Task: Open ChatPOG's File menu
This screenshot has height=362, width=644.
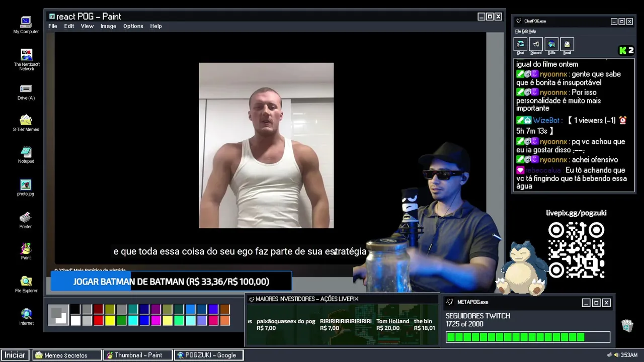Action: (x=518, y=31)
